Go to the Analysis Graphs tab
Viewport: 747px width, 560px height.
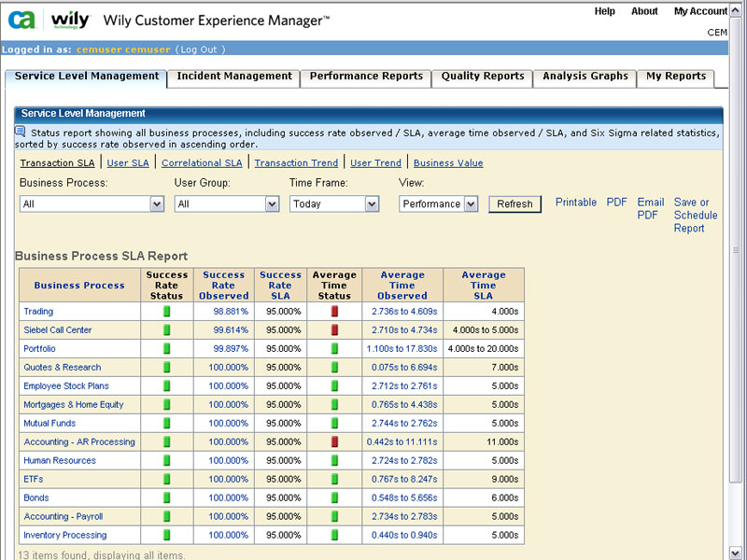(x=585, y=77)
